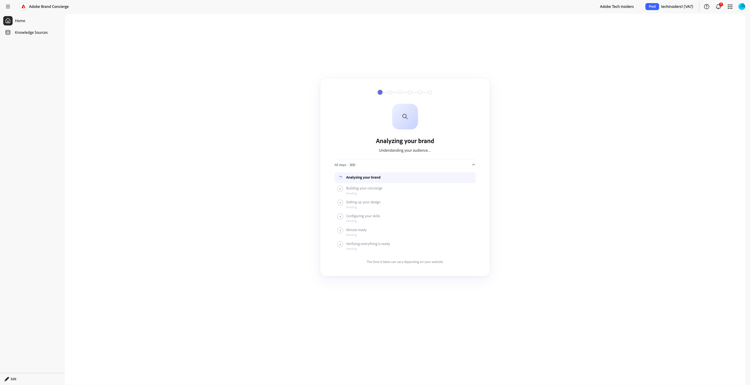Select the Analyzing your brand step row
Viewport: 750px width, 385px height.
405,177
